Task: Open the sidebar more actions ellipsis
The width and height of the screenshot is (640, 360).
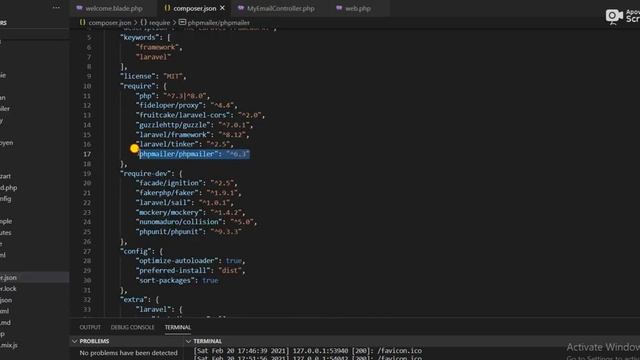Action: click(56, 7)
